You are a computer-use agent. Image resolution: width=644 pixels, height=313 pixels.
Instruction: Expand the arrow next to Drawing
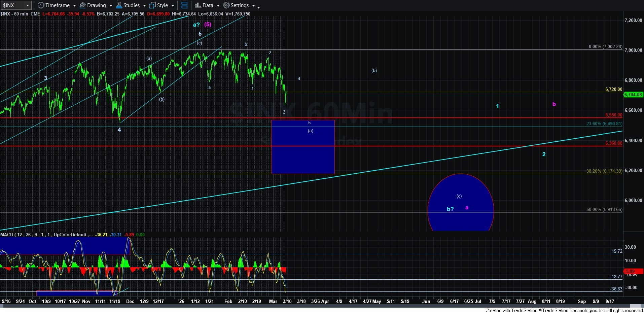[111, 6]
